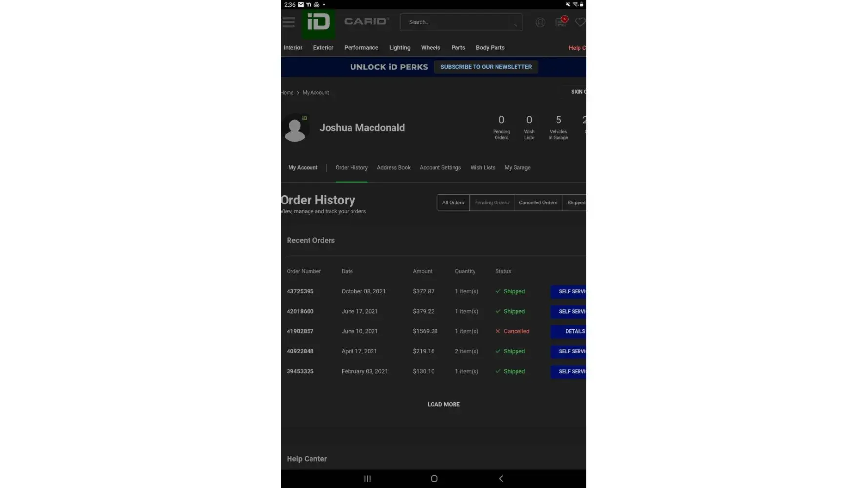This screenshot has height=488, width=868.
Task: Open the shopping cart icon
Action: pyautogui.click(x=561, y=22)
